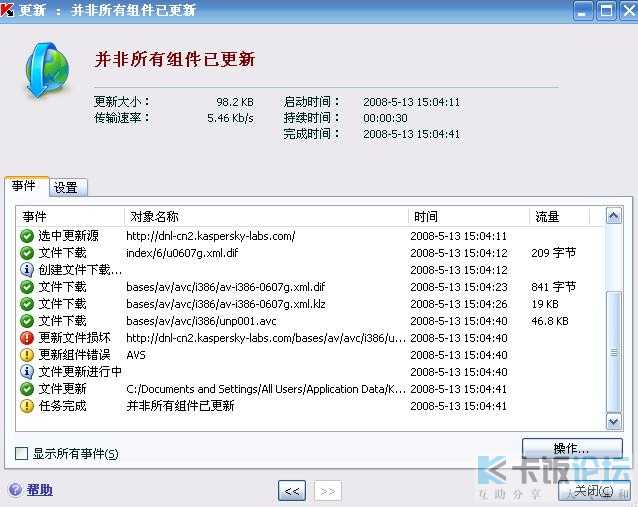Select bases/av/avc/i386/av-i386-0607g.xml.klz entry
The width and height of the screenshot is (638, 507).
(225, 304)
